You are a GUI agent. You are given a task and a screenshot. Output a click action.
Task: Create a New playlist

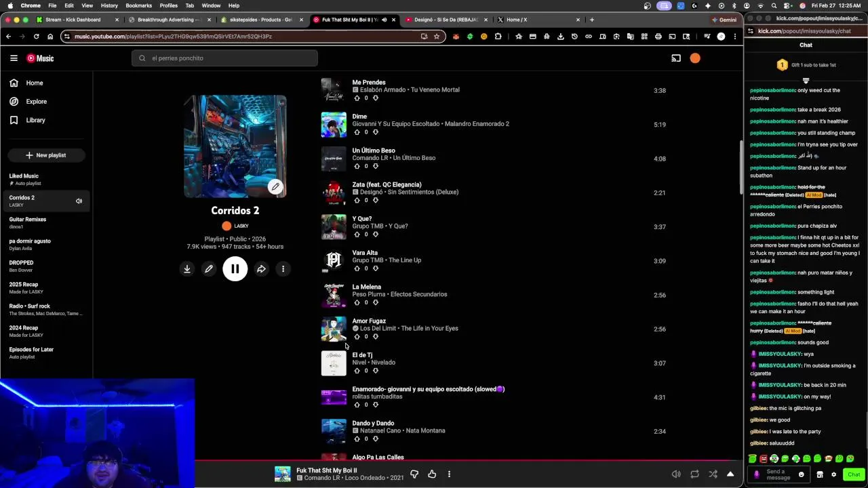click(x=46, y=155)
